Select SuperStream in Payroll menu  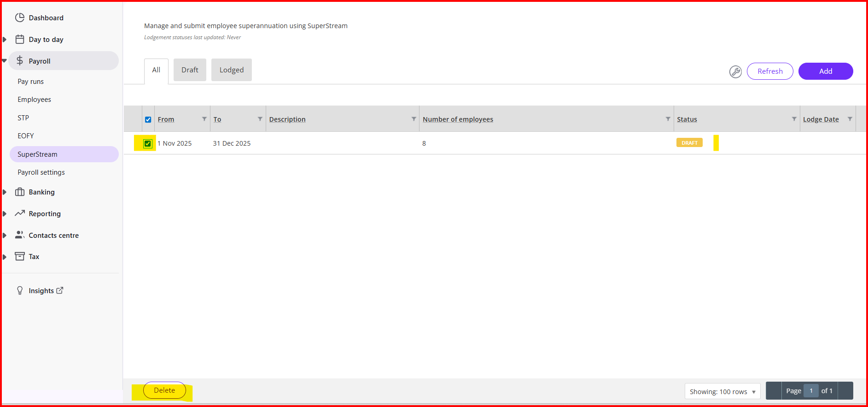pyautogui.click(x=64, y=154)
